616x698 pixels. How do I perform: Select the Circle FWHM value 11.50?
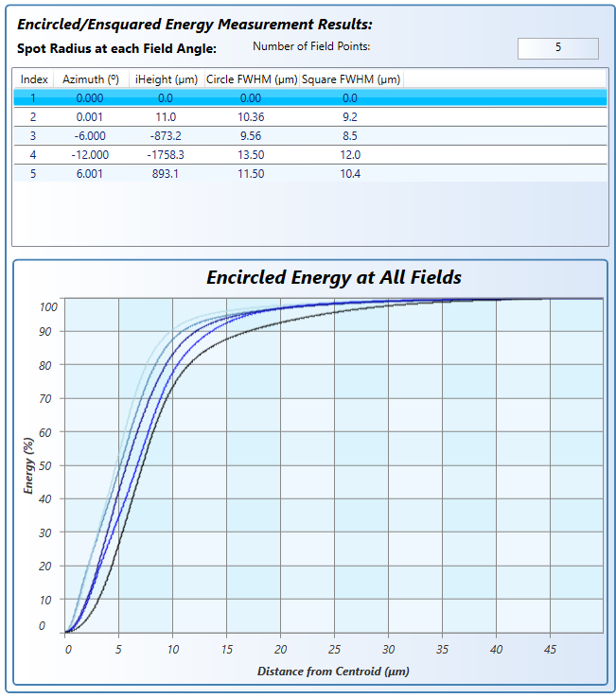(x=250, y=173)
